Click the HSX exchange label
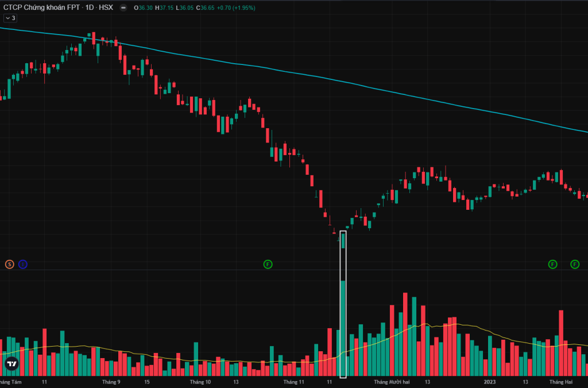 coord(106,8)
